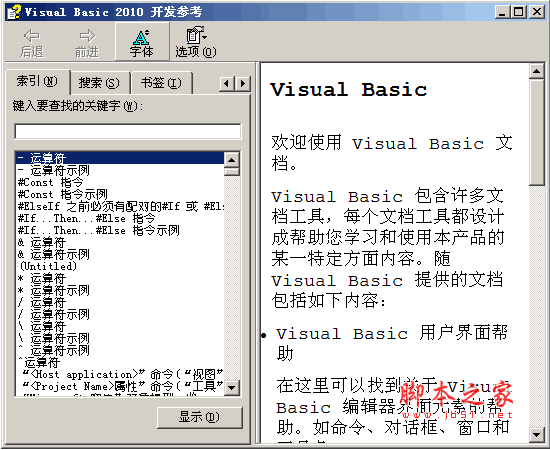The height and width of the screenshot is (450, 550).
Task: Click the 后退 back arrow icon
Action: click(32, 35)
